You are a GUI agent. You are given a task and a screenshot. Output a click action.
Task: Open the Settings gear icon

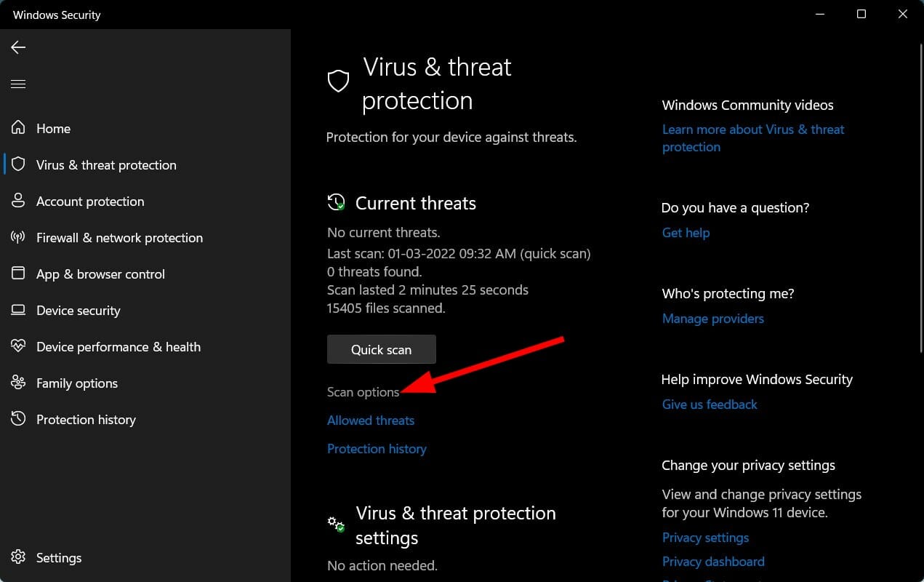coord(18,557)
